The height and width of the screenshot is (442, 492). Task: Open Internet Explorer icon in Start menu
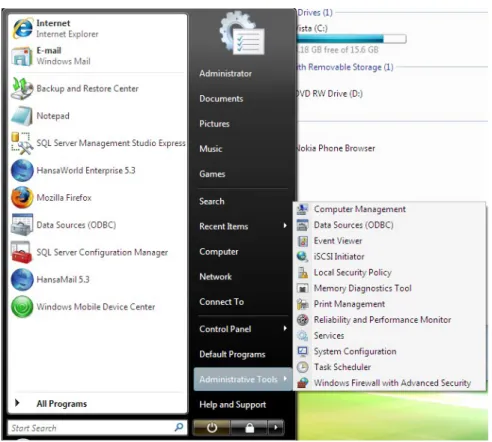tap(22, 29)
